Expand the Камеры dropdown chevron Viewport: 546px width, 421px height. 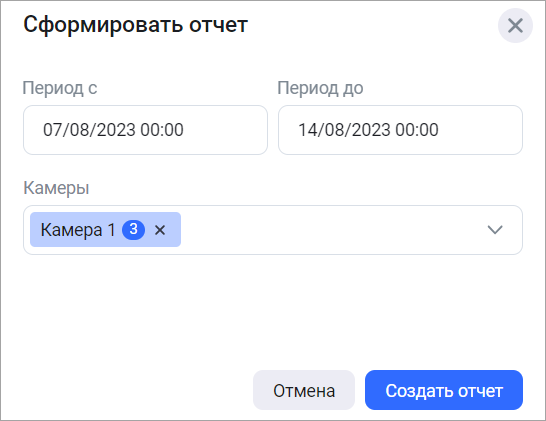[x=495, y=230]
